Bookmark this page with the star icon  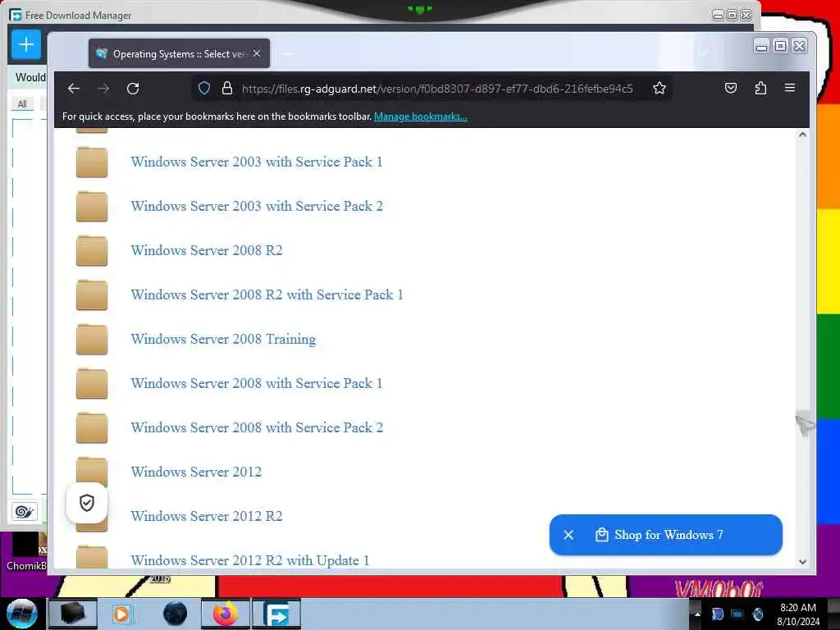660,89
